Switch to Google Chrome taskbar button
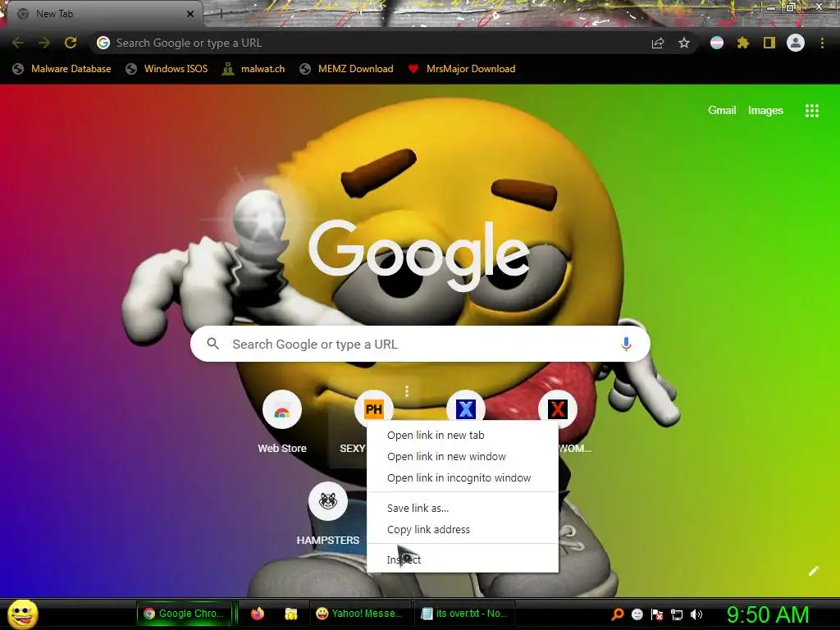The height and width of the screenshot is (630, 840). coord(185,614)
